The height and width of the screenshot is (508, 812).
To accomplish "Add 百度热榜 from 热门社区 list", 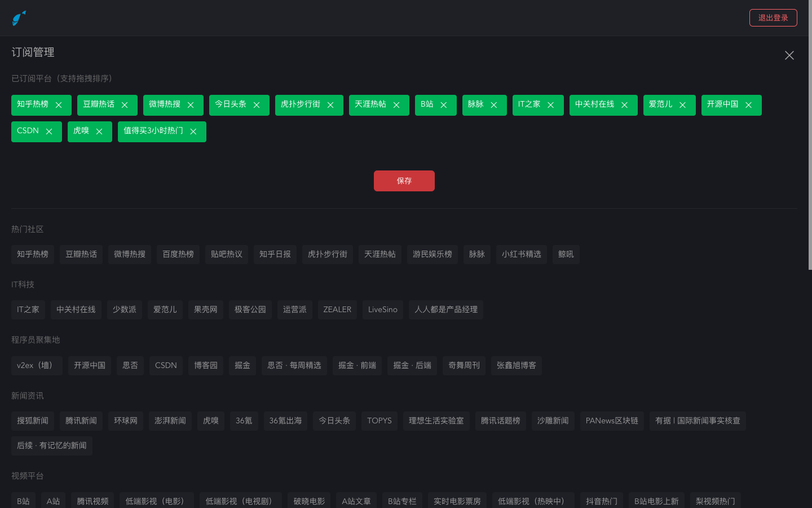I will [x=178, y=255].
